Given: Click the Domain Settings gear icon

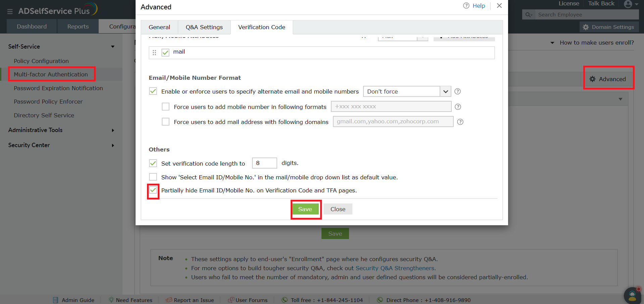Looking at the screenshot, I should click(586, 27).
